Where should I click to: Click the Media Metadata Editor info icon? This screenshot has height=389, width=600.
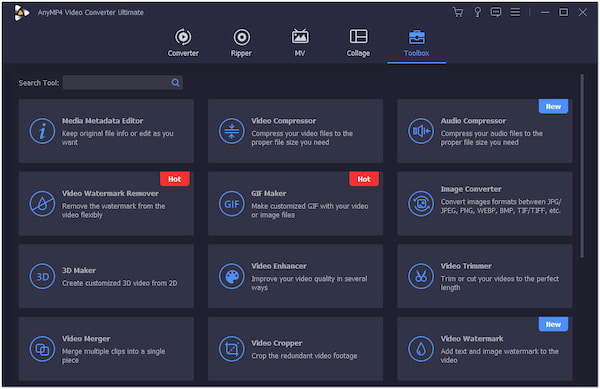[x=42, y=131]
